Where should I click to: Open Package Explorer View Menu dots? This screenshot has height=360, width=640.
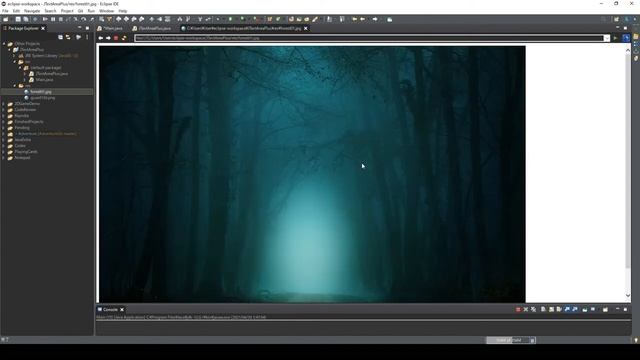pyautogui.click(x=87, y=37)
